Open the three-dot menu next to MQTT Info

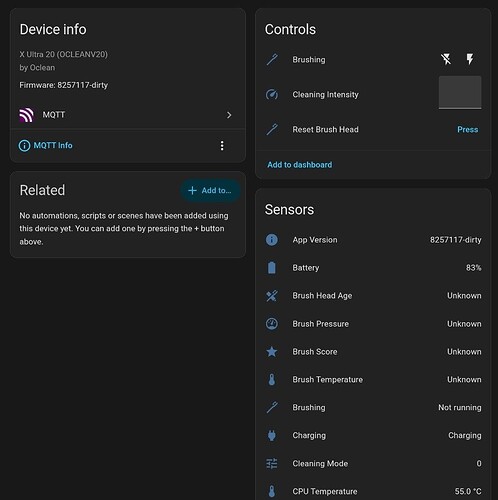[222, 145]
